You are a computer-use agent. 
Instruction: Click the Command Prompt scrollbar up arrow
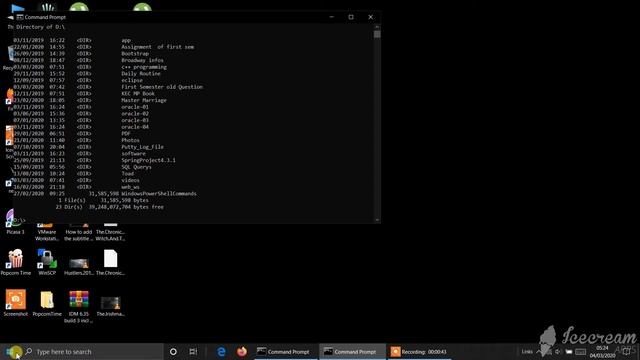[377, 27]
